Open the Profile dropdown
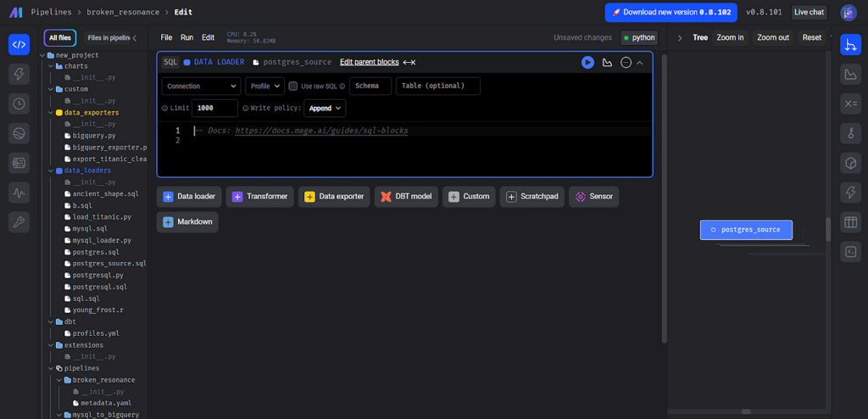868x419 pixels. 264,86
